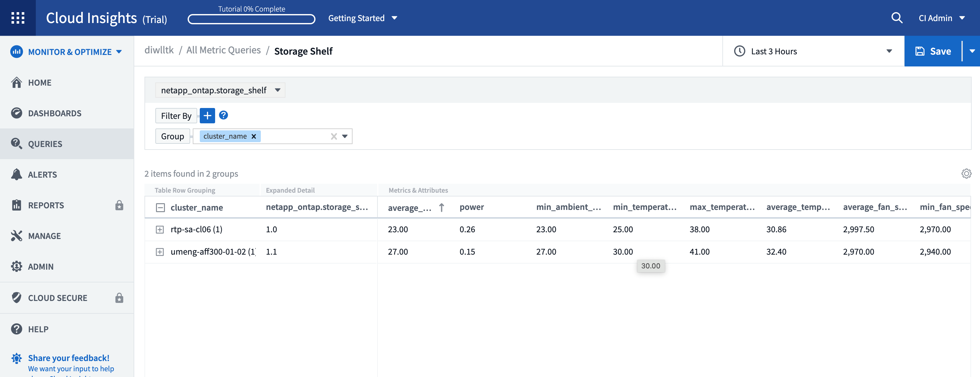
Task: Click the Dashboards navigation icon
Action: coord(17,112)
